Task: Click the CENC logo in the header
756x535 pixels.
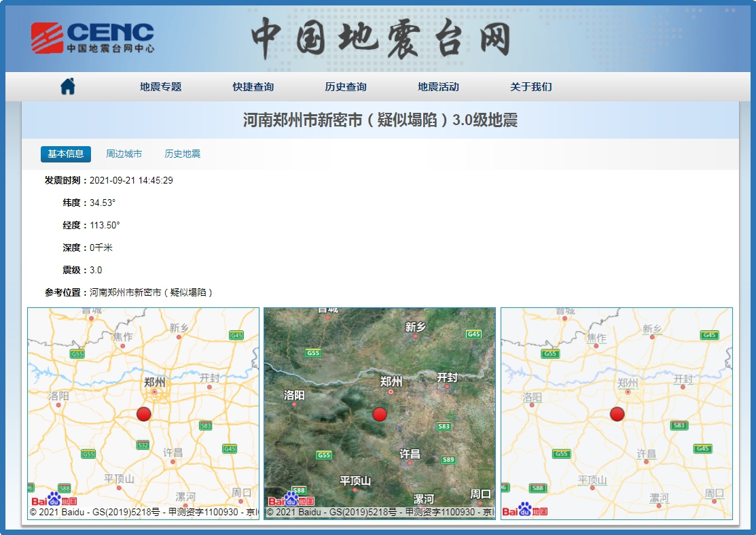Action: tap(92, 37)
